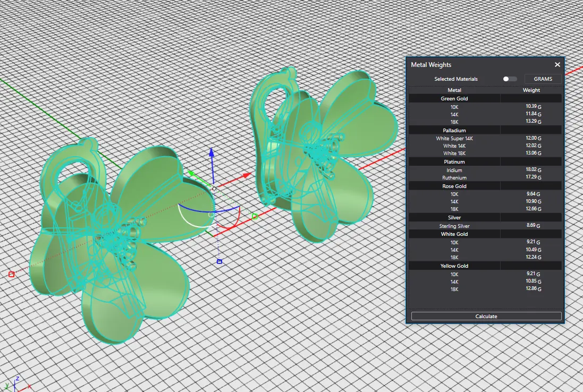This screenshot has height=392, width=583.
Task: Select the Sterling Silver row
Action: tap(454, 226)
